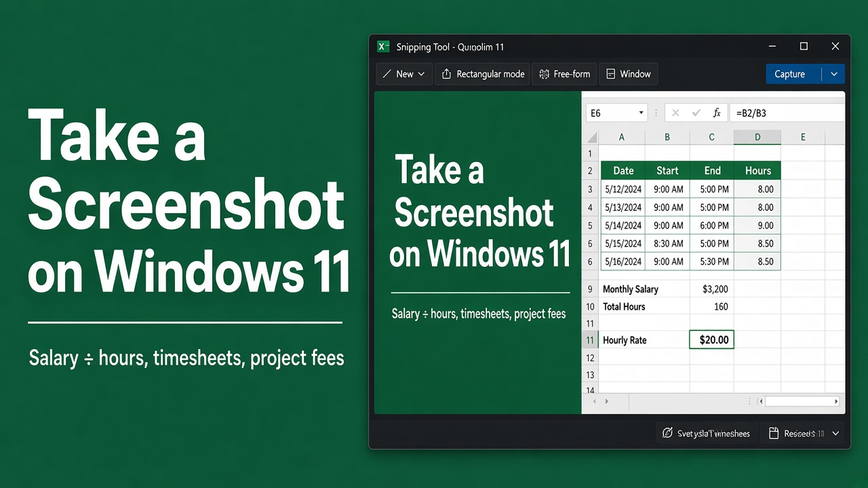
Task: Open the dropdown arrow next to Capture
Action: [834, 74]
